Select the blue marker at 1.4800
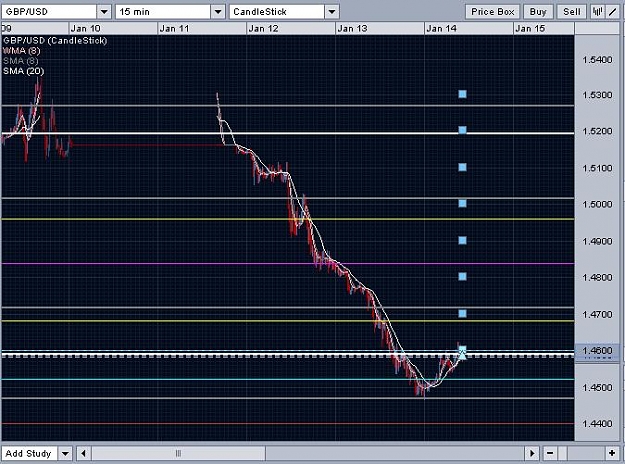Image resolution: width=625 pixels, height=464 pixels. coord(462,277)
